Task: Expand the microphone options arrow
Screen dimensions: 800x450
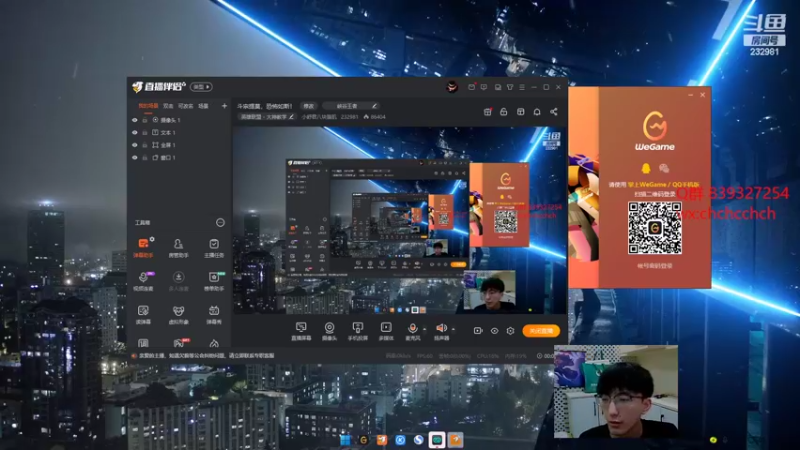Action: tap(424, 329)
